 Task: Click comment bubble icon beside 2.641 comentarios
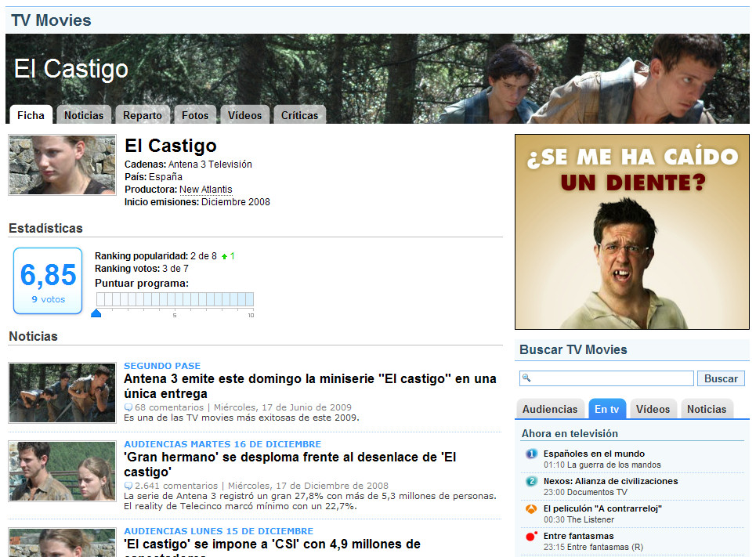[x=128, y=486]
